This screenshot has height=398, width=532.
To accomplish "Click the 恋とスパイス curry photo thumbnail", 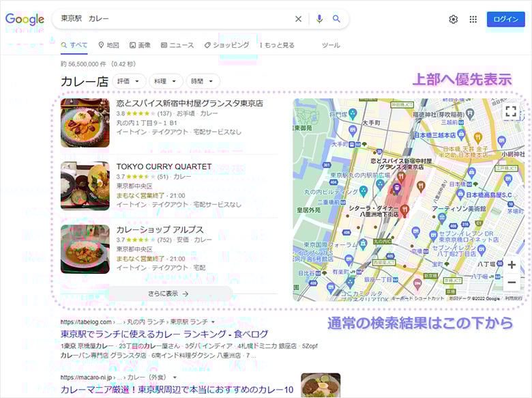I will pyautogui.click(x=85, y=123).
